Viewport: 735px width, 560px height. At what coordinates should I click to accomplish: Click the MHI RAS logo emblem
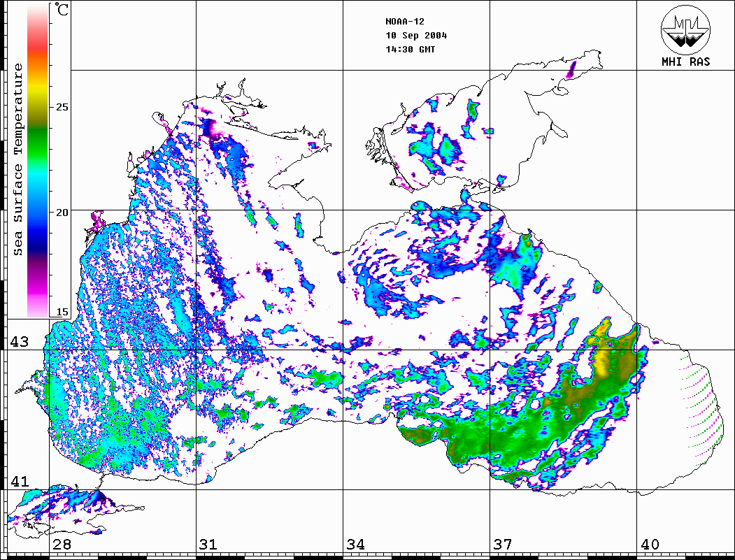(x=685, y=29)
